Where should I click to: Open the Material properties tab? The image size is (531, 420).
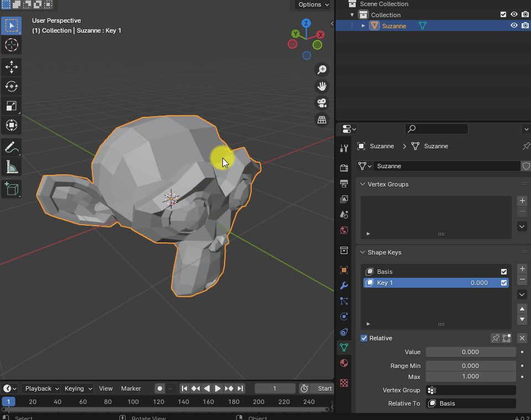click(x=344, y=363)
